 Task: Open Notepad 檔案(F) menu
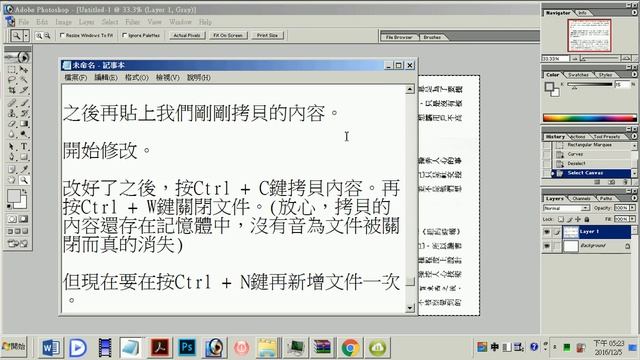click(76, 78)
